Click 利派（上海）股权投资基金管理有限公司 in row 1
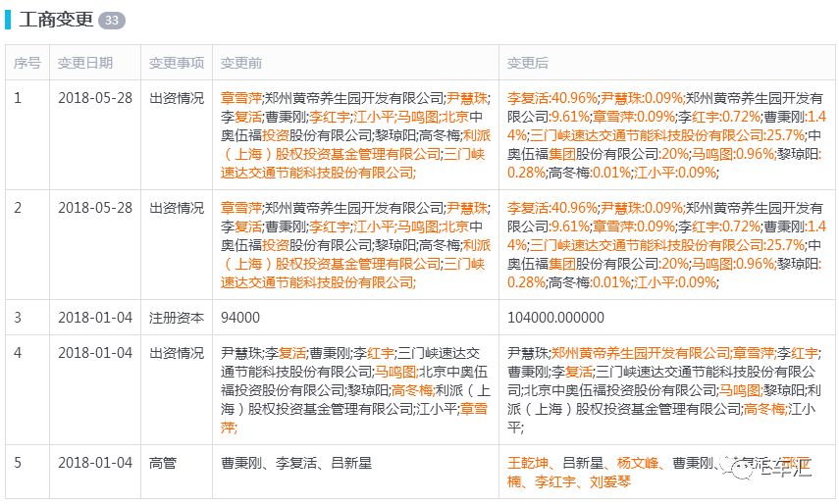This screenshot has width=839, height=504. (356, 145)
